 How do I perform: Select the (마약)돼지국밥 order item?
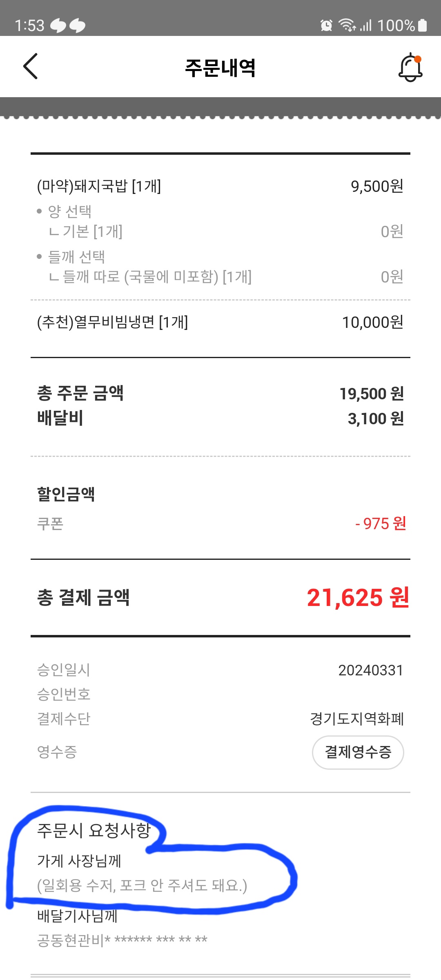pyautogui.click(x=99, y=187)
